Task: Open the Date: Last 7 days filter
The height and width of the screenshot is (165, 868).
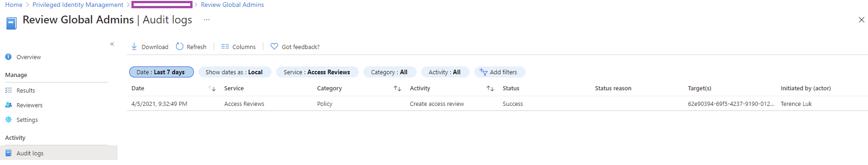Action: click(x=161, y=72)
